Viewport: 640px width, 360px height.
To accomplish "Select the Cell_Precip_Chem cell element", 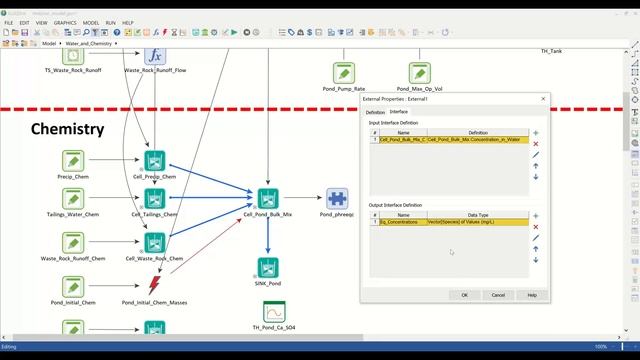I will (x=155, y=160).
